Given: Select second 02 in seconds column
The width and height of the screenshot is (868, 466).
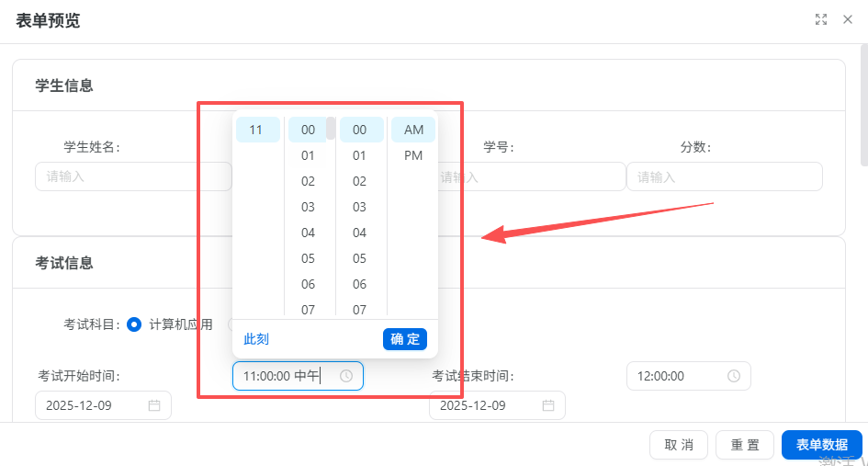Looking at the screenshot, I should click(360, 181).
